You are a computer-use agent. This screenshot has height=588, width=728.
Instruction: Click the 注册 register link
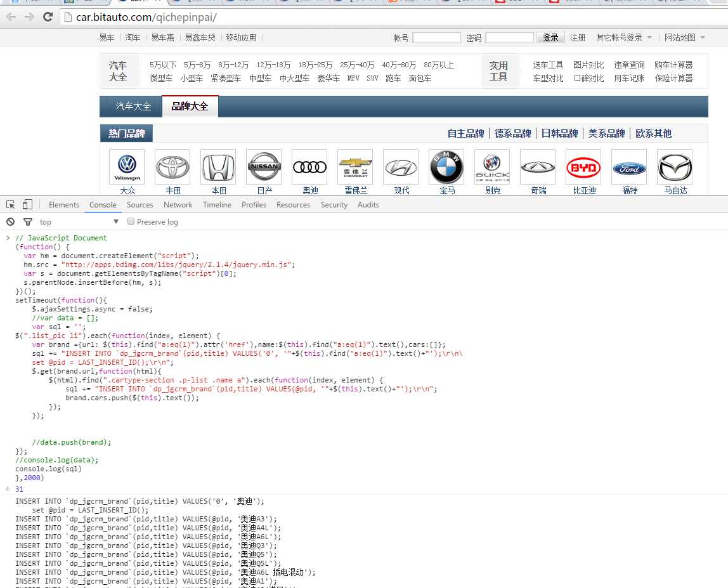pyautogui.click(x=578, y=37)
